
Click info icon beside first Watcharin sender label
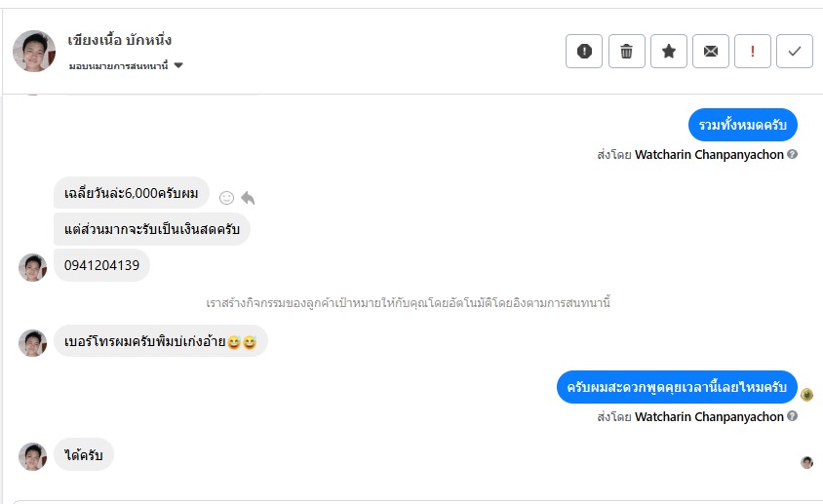(793, 154)
